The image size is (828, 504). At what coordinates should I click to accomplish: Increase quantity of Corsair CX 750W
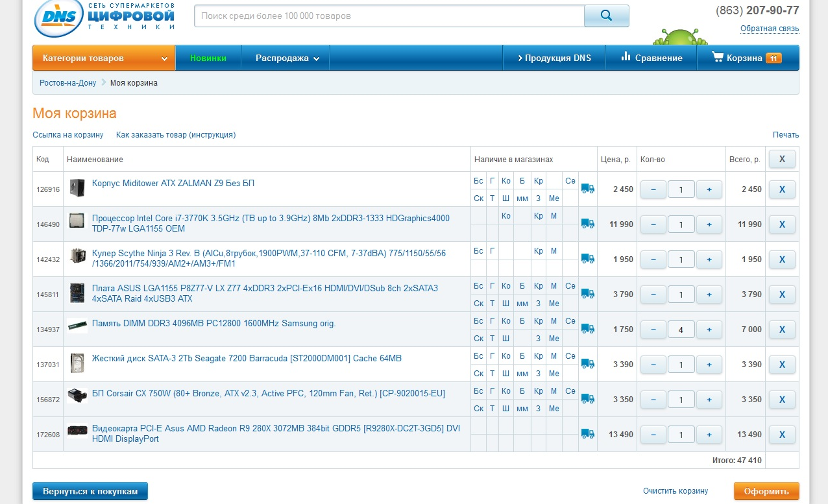pos(709,400)
